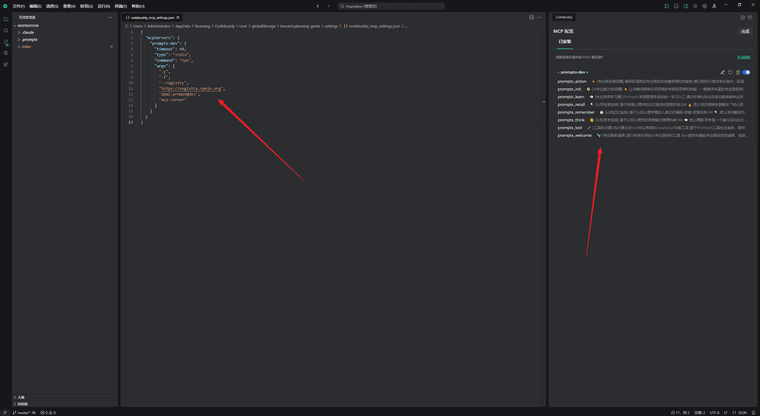The image size is (760, 416).
Task: Click the green add MCP server link
Action: [x=744, y=57]
